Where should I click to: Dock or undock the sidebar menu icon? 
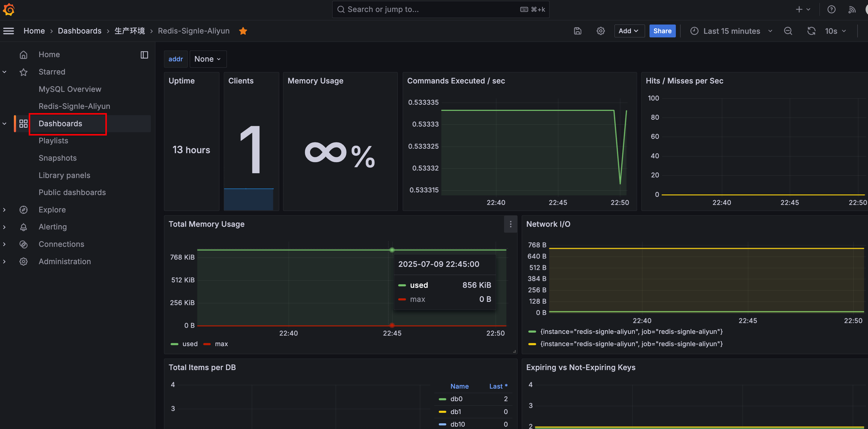[144, 54]
